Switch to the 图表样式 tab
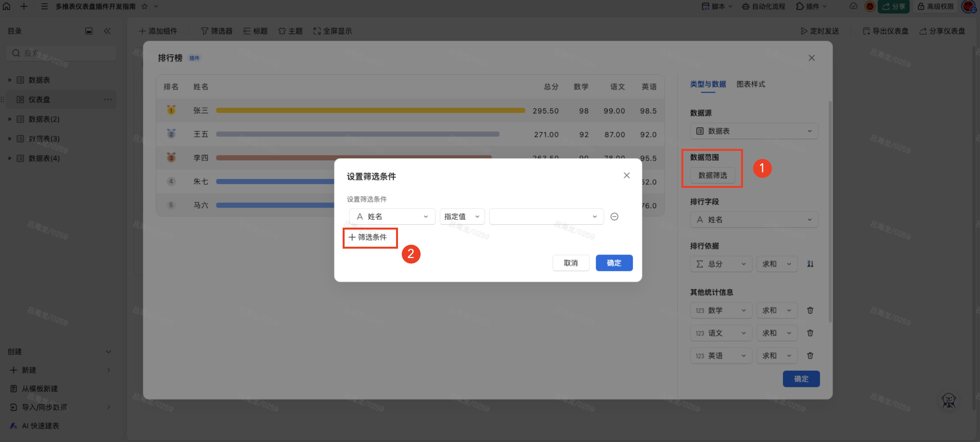The height and width of the screenshot is (442, 980). (x=750, y=84)
